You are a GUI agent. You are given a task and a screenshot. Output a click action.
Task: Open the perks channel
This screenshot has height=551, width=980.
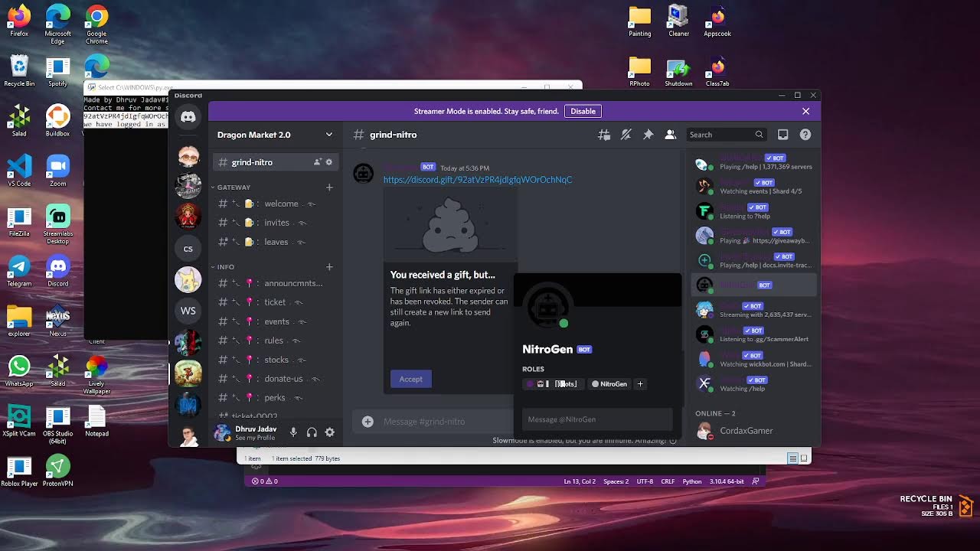[x=274, y=398]
